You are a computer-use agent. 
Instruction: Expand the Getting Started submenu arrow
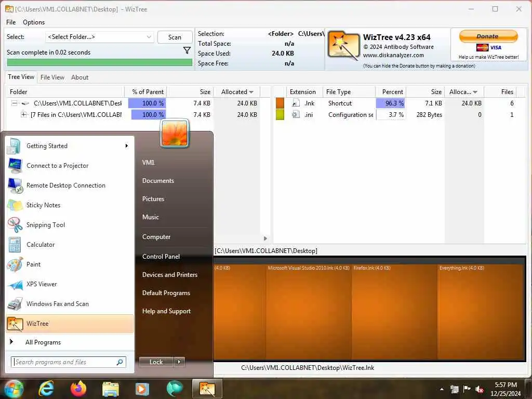pos(127,146)
